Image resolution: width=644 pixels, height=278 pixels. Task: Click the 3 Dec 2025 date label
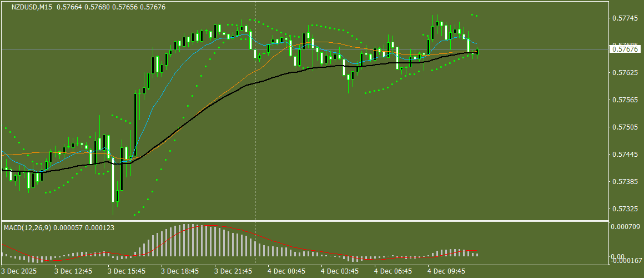[19, 271]
